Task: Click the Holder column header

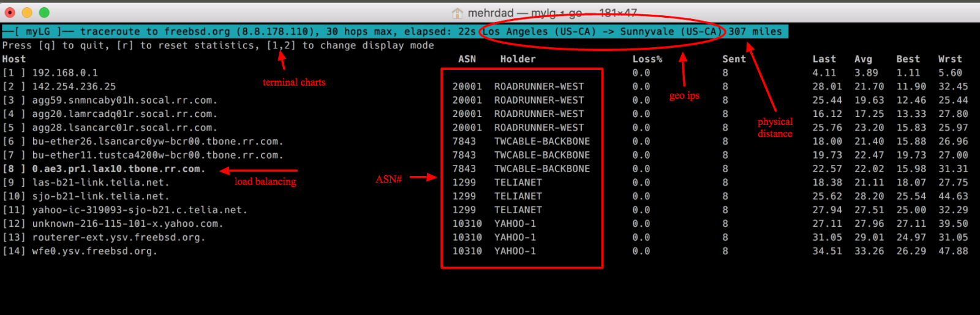Action: pos(518,59)
